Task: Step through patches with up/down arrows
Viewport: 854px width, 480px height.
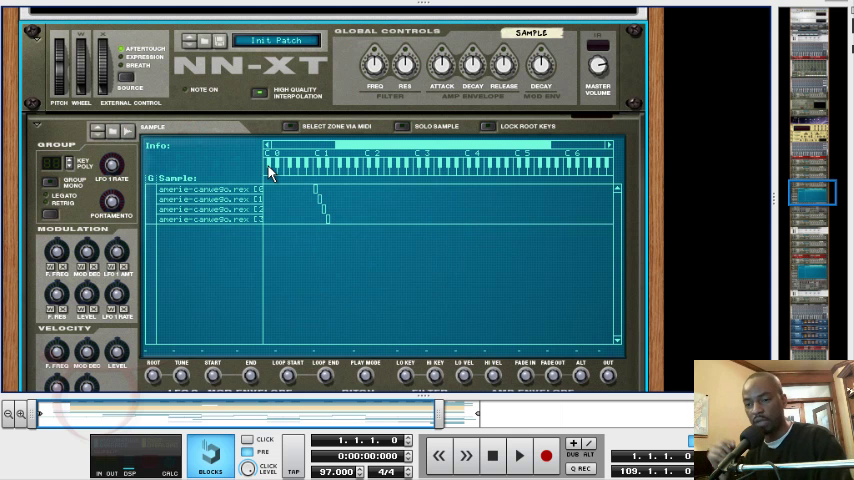Action: 189,41
